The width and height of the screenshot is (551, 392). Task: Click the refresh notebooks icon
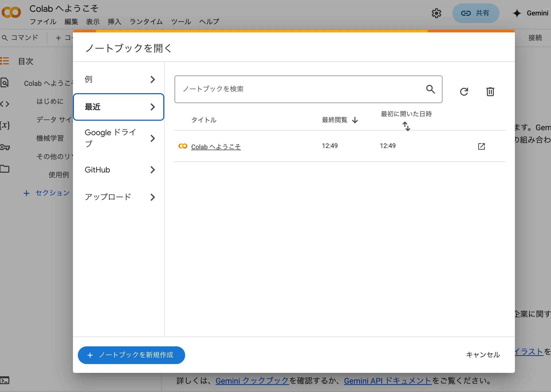click(x=464, y=91)
